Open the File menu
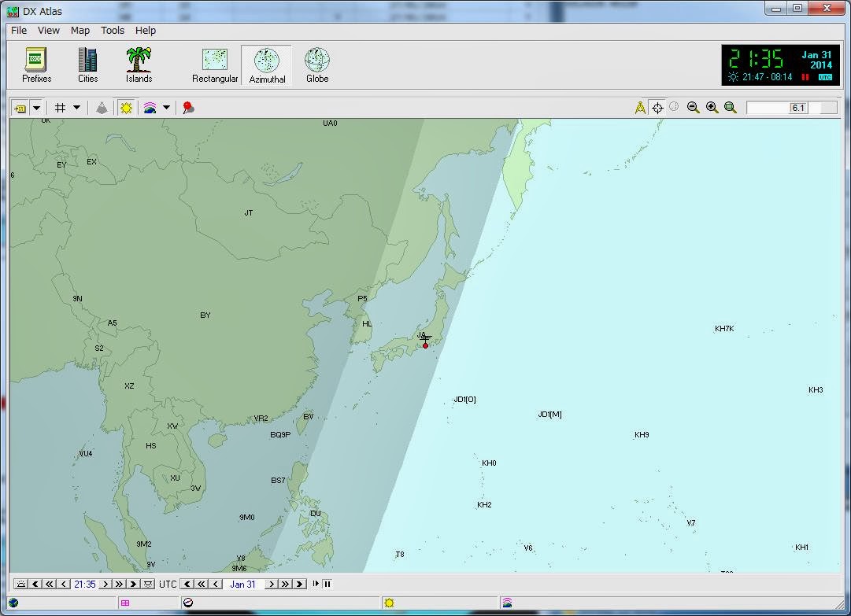Viewport: 851px width, 616px height. point(19,31)
